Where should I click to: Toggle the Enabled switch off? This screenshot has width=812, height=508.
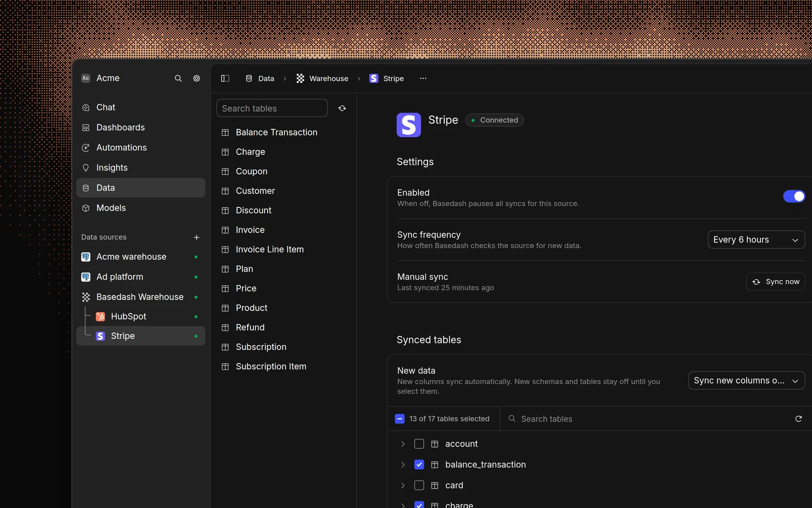point(794,196)
